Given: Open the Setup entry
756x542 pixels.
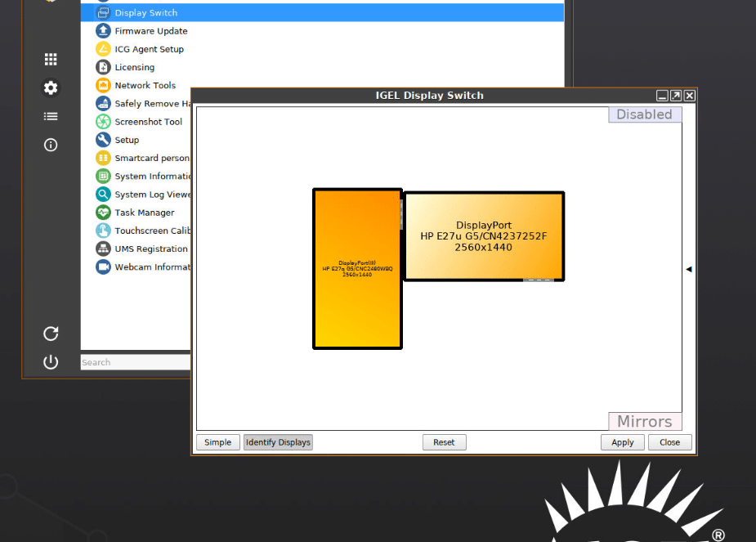Looking at the screenshot, I should tap(127, 140).
